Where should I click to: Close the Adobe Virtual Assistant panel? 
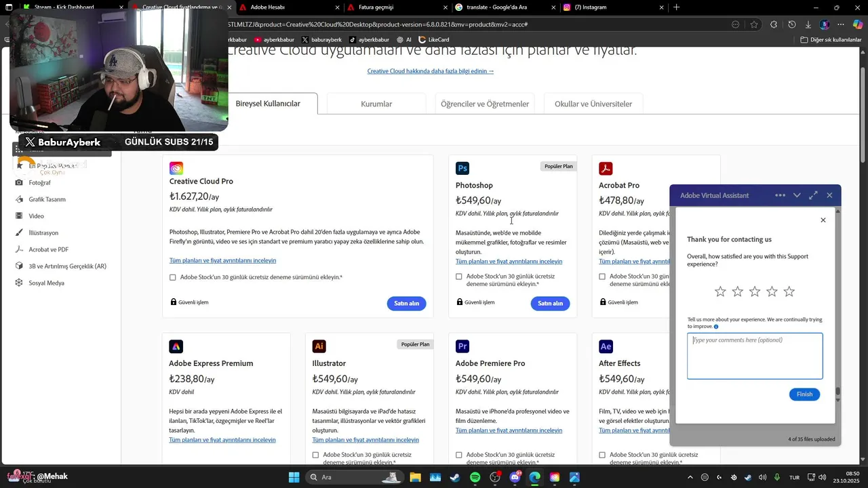(x=829, y=195)
